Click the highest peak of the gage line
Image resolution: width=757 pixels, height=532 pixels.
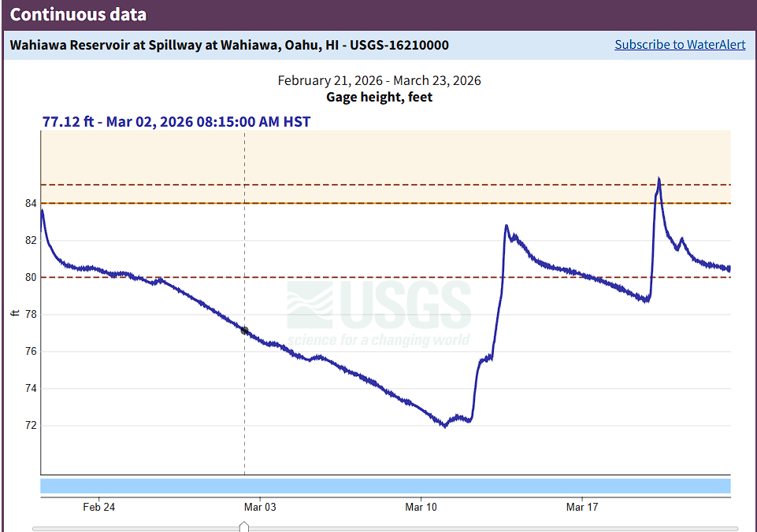point(659,179)
